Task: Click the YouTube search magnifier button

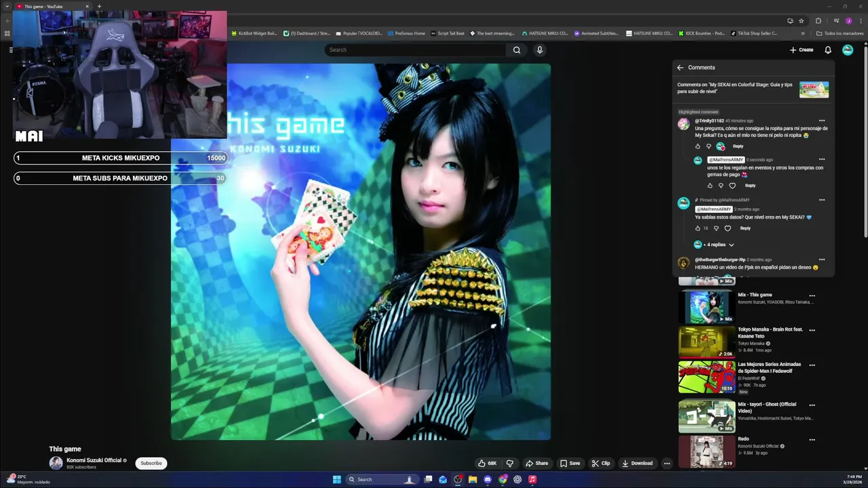Action: 517,49
